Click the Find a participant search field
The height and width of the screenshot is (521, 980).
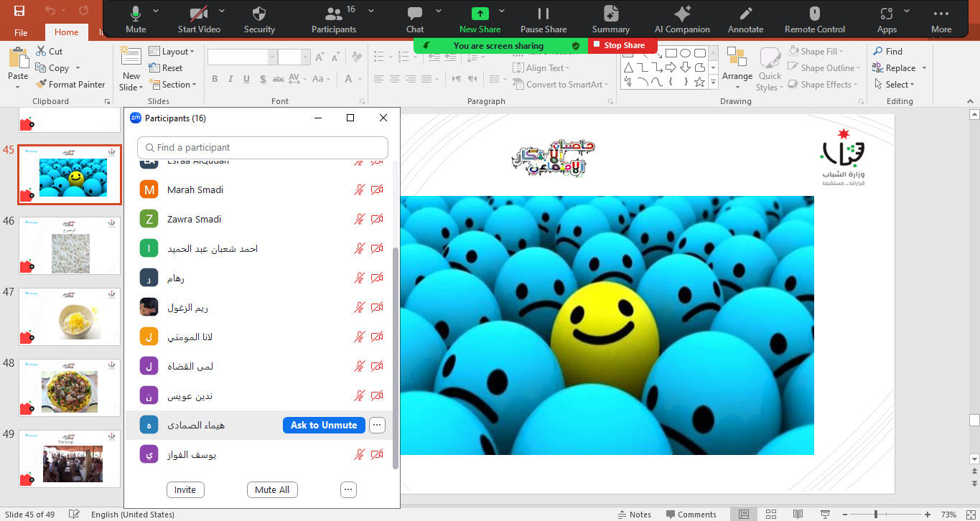tap(263, 148)
